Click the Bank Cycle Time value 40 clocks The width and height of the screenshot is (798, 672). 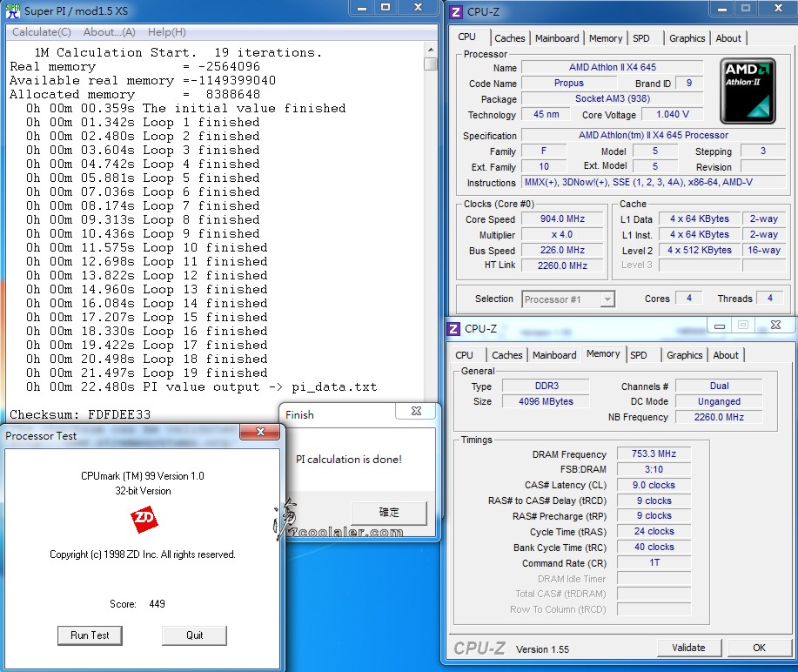click(654, 548)
